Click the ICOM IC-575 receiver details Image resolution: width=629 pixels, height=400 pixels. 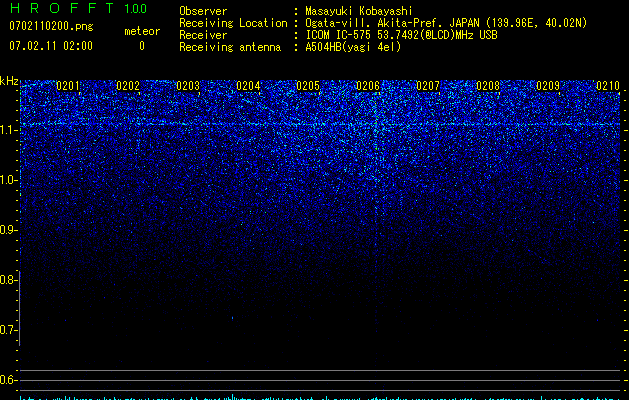click(401, 35)
